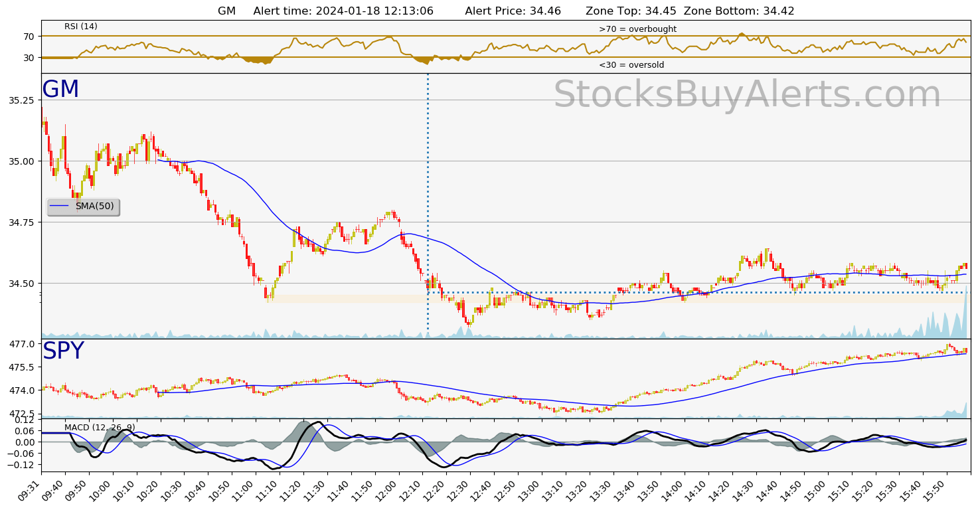Select the 'Alert time: 2024-01-18 12:13:06' title text
980x510 pixels.
tap(343, 11)
